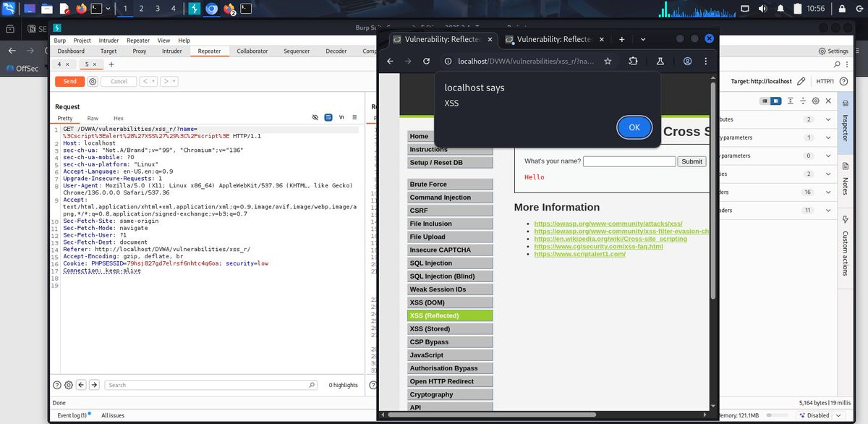Open the volume control in the system tray
The height and width of the screenshot is (424, 868).
[x=762, y=9]
